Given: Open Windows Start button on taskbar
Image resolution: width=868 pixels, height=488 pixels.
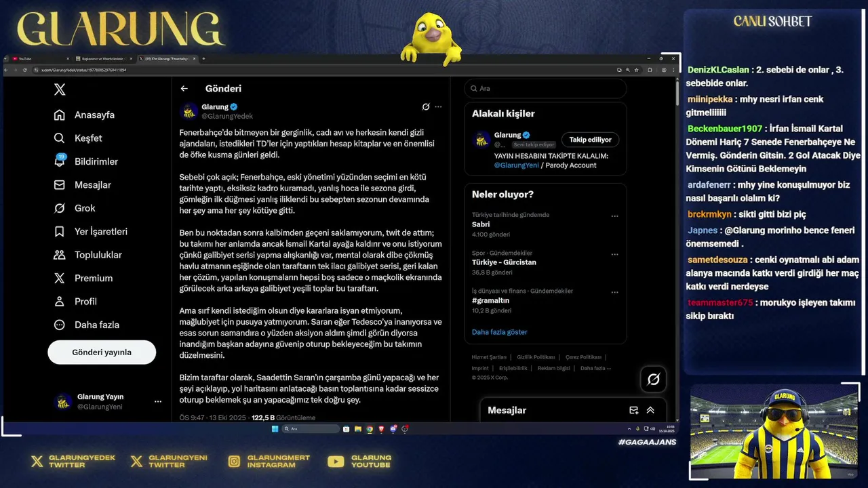Looking at the screenshot, I should 275,429.
